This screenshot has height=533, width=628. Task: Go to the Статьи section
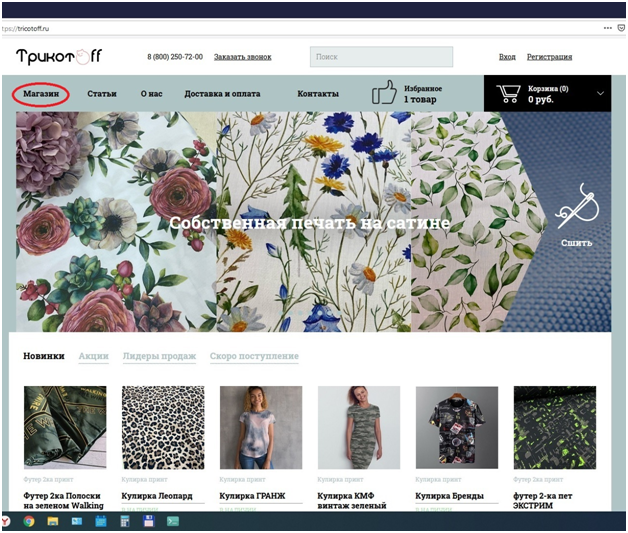point(102,94)
